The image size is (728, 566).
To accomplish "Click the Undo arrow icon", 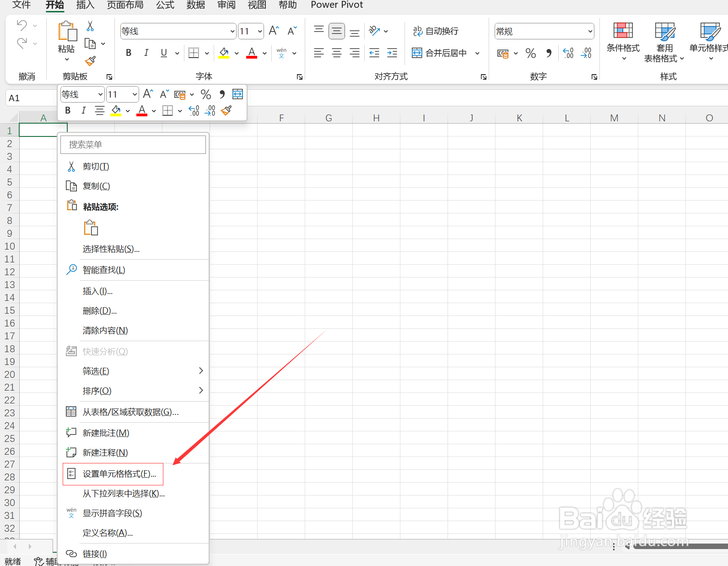I will pyautogui.click(x=22, y=25).
